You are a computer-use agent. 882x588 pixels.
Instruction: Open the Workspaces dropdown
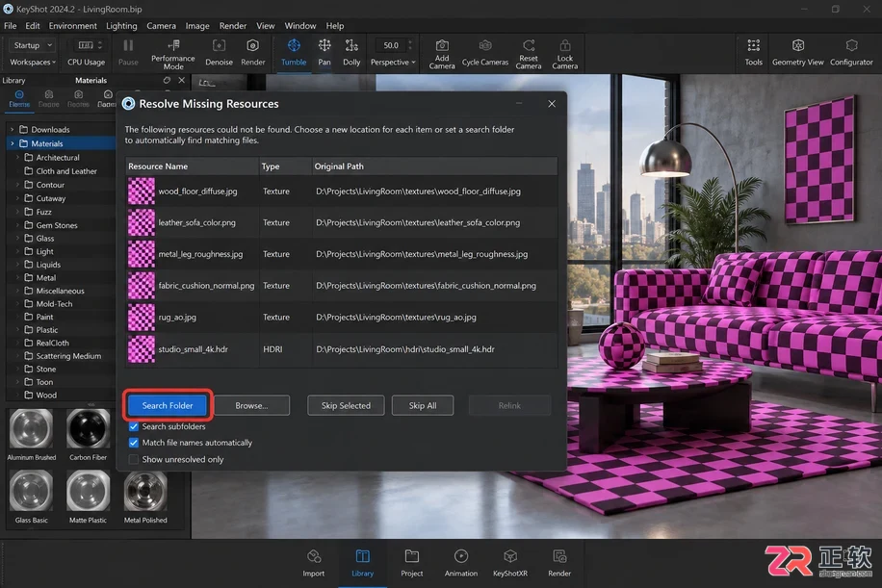(33, 62)
